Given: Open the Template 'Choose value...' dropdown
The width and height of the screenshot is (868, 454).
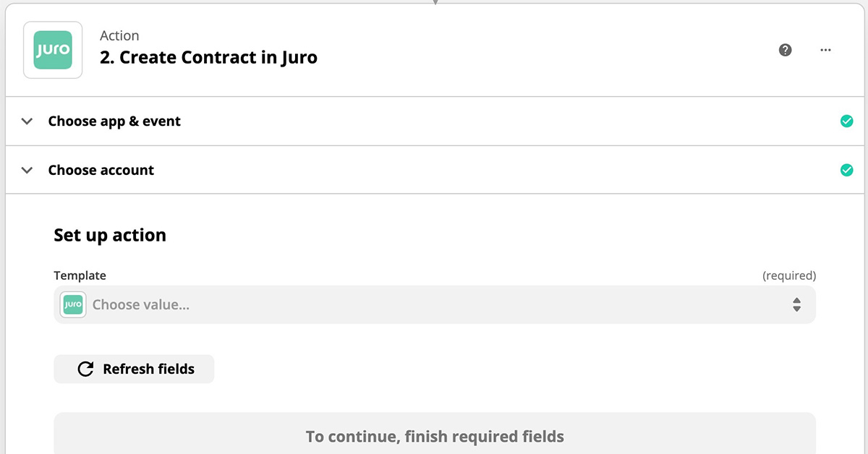Looking at the screenshot, I should click(434, 304).
